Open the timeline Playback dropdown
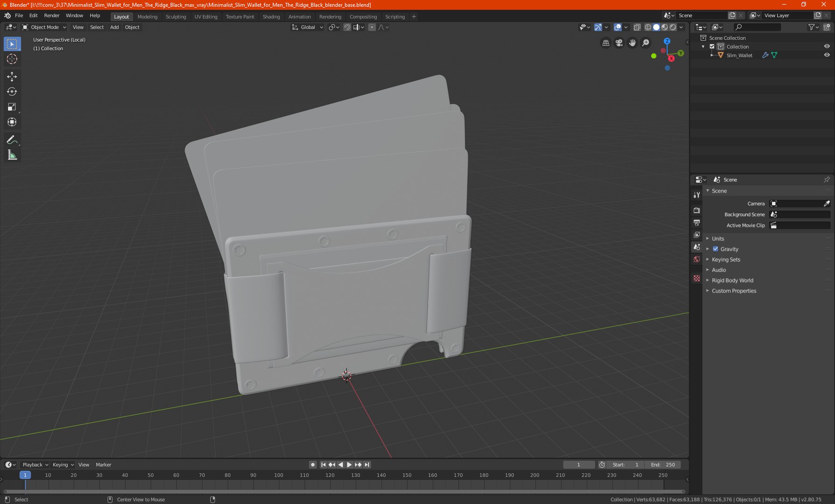The width and height of the screenshot is (835, 504). (35, 465)
